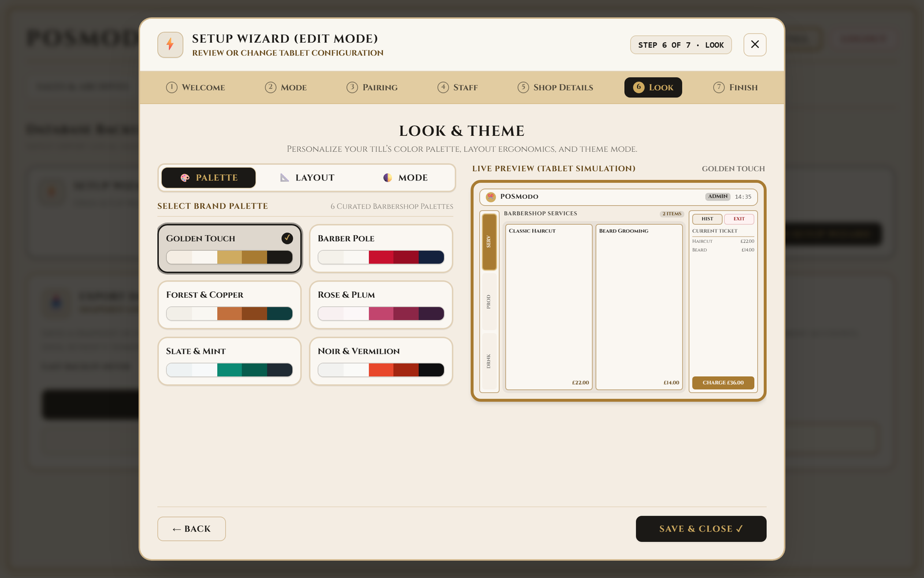This screenshot has width=924, height=578.
Task: Click the half-moon icon beside Mode
Action: tap(388, 178)
